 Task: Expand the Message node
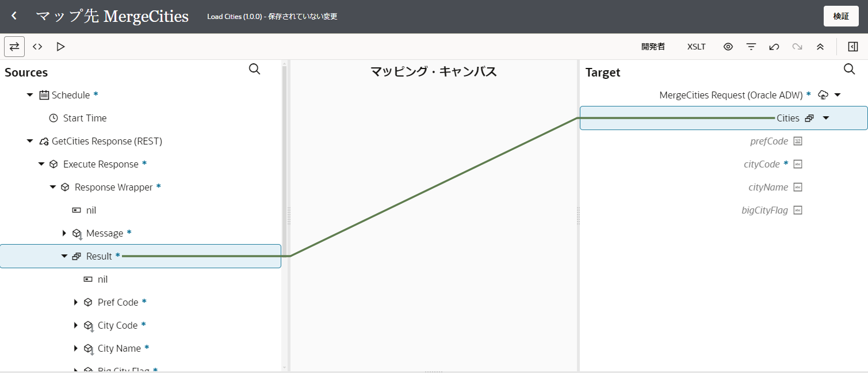pyautogui.click(x=64, y=233)
